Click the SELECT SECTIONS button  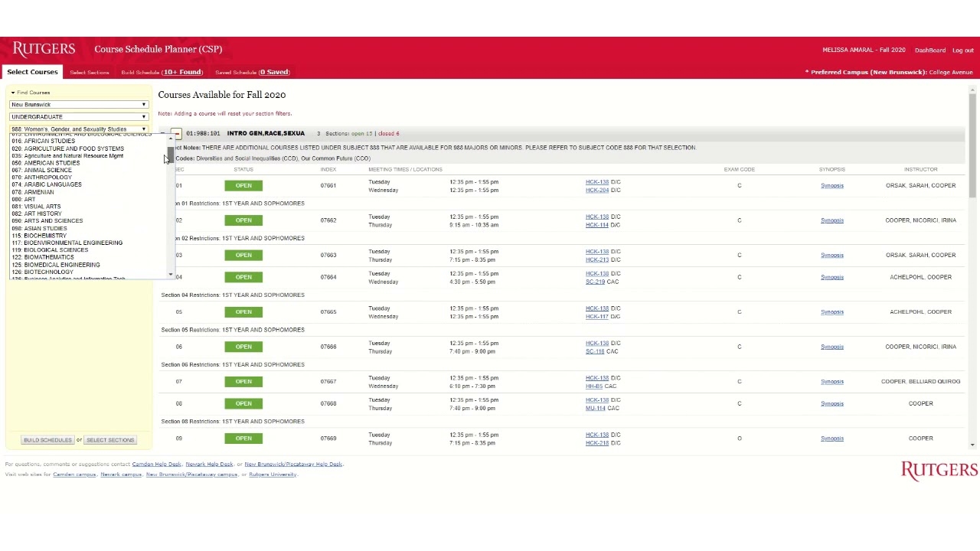(110, 439)
